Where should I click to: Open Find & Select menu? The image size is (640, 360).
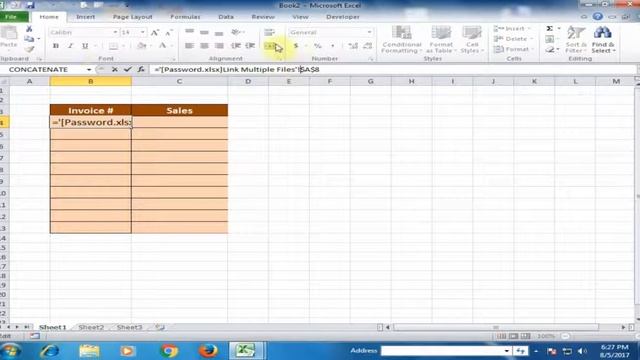pyautogui.click(x=603, y=40)
